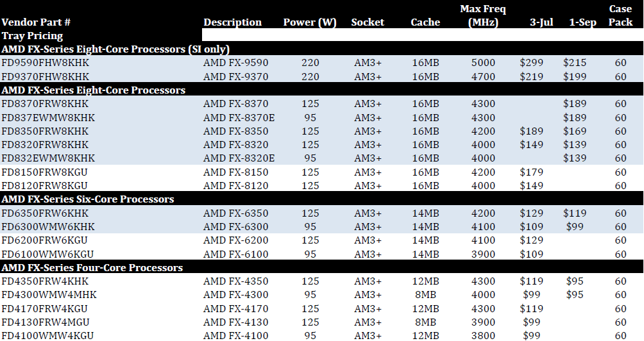Viewport: 644px width, 341px height.
Task: Click the 5000 max frequency cell
Action: pyautogui.click(x=483, y=63)
